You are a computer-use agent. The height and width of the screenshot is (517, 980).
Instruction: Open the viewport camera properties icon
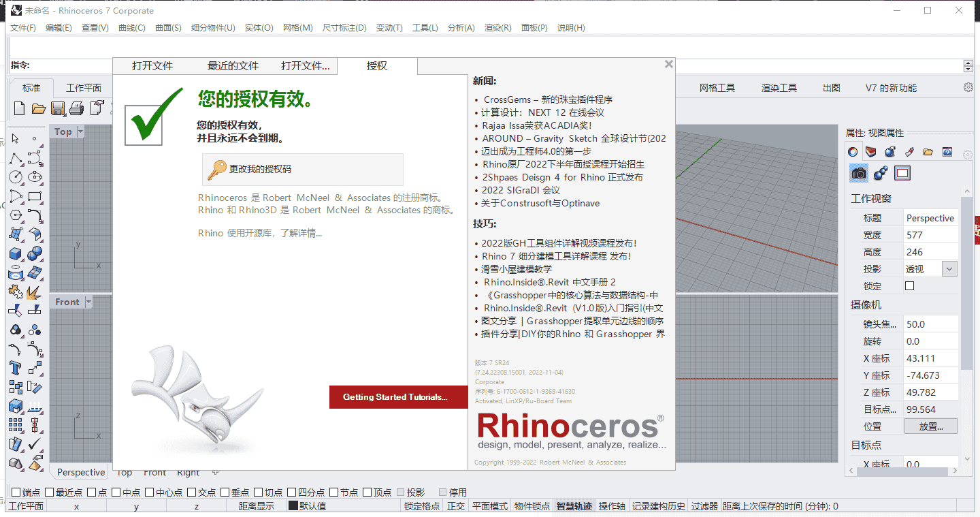[x=859, y=173]
